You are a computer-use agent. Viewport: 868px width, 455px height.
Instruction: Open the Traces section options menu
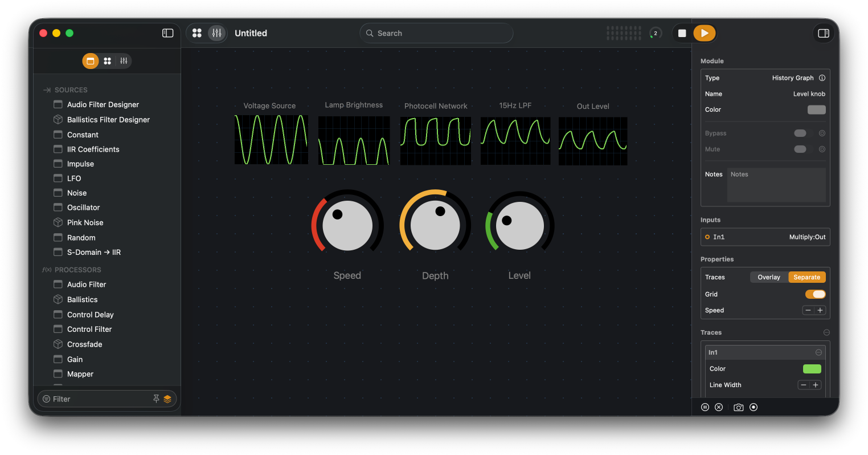(x=826, y=332)
